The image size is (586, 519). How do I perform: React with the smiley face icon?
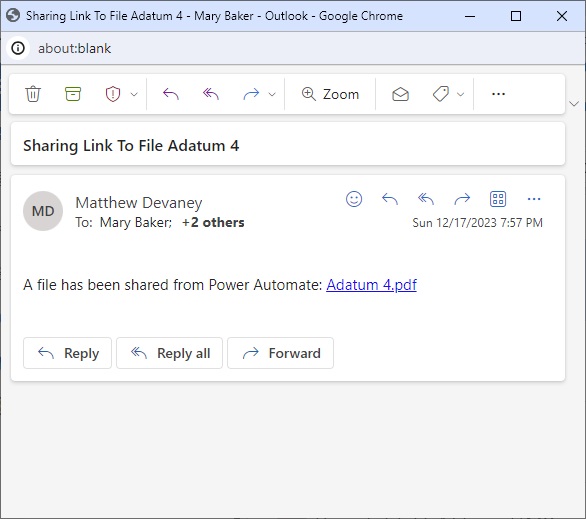point(354,199)
